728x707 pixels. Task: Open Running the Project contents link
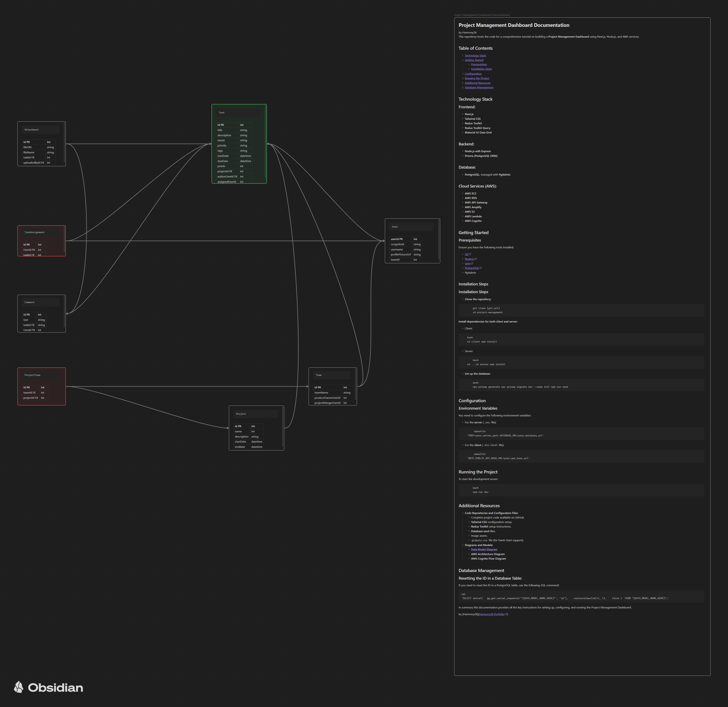477,78
